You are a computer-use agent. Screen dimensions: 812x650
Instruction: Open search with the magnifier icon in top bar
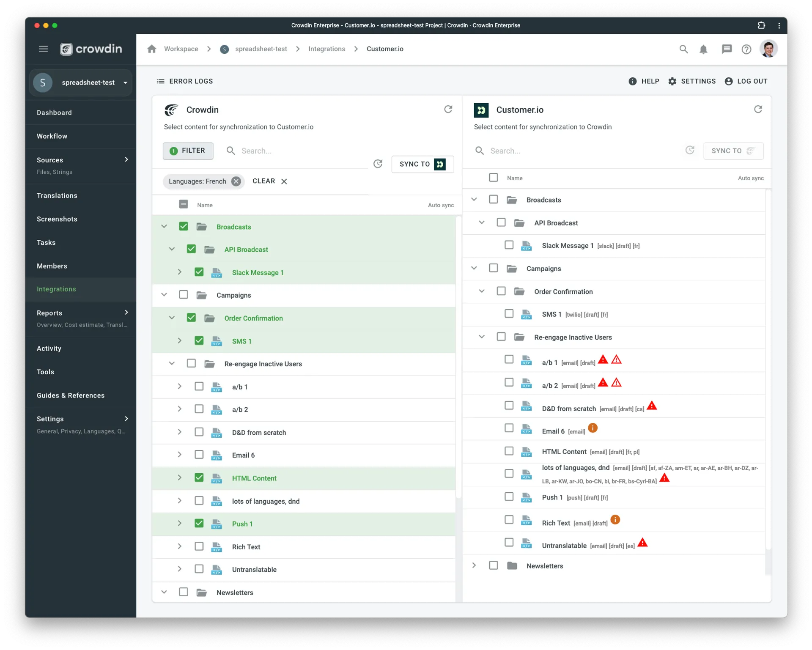point(683,49)
